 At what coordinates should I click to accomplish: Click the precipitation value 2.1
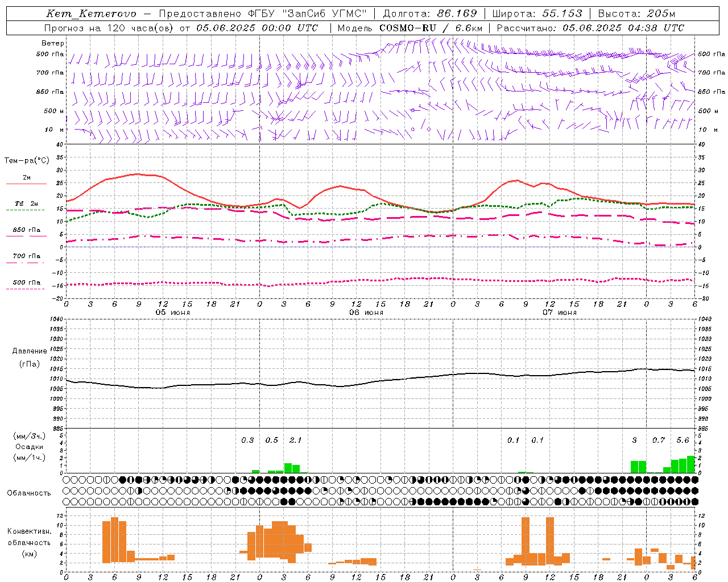pyautogui.click(x=296, y=440)
